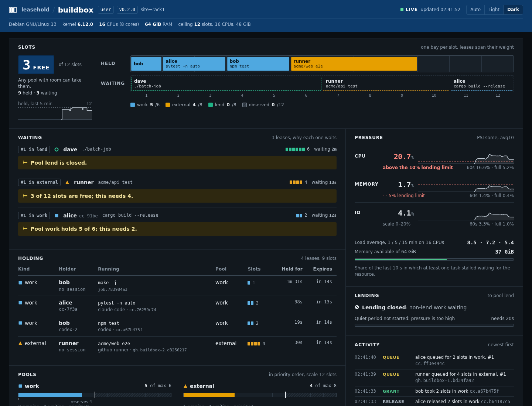Select runner's 'acme/web e2e' held bay
Screen dimensions: 532x406
click(354, 64)
